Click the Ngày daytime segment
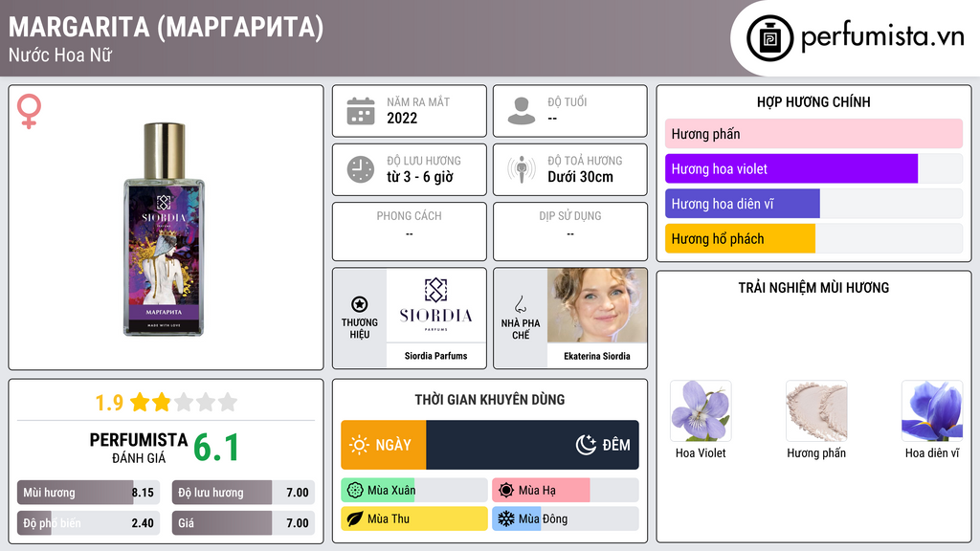The height and width of the screenshot is (551, 980). 383,445
